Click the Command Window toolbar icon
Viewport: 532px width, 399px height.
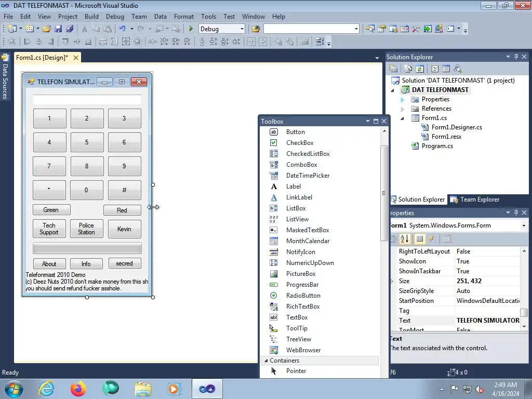(450, 29)
